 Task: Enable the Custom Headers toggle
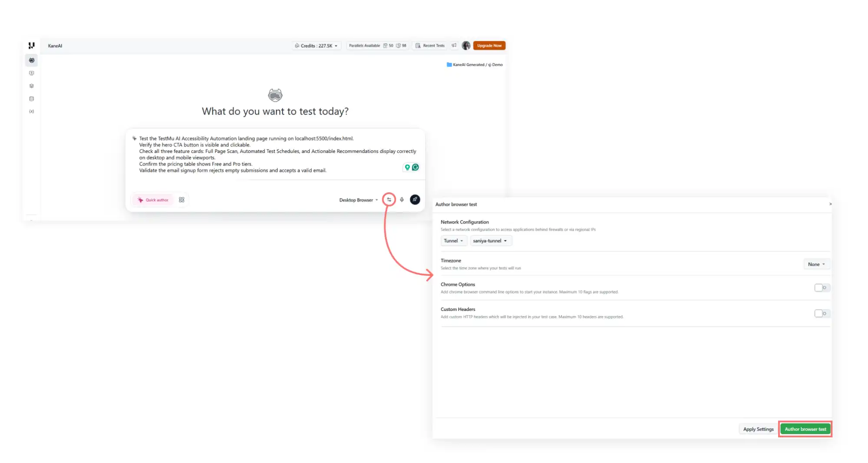[x=822, y=313]
